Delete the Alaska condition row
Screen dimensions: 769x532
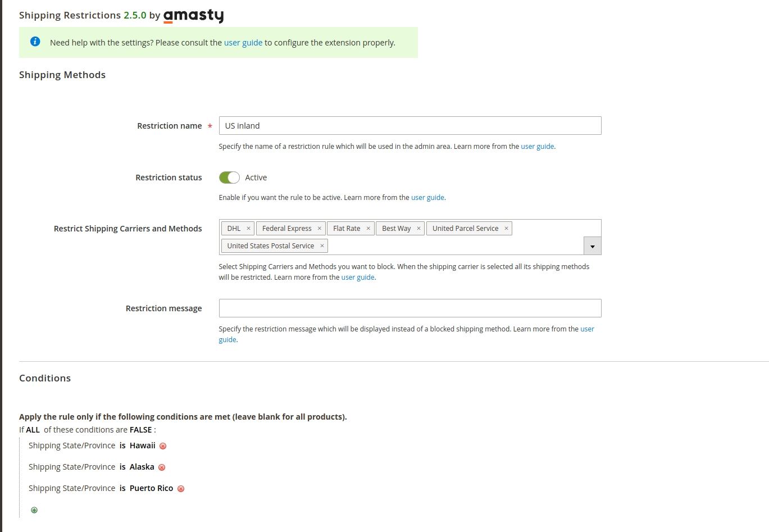click(x=162, y=467)
